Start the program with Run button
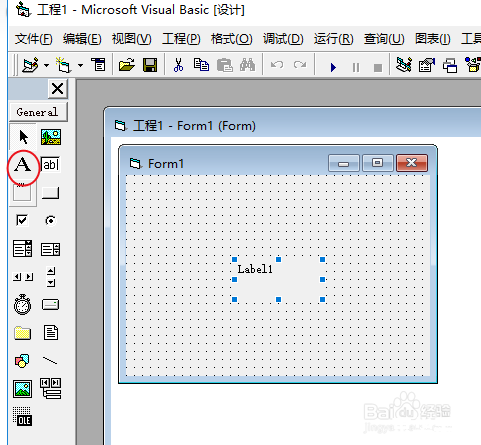 tap(333, 67)
